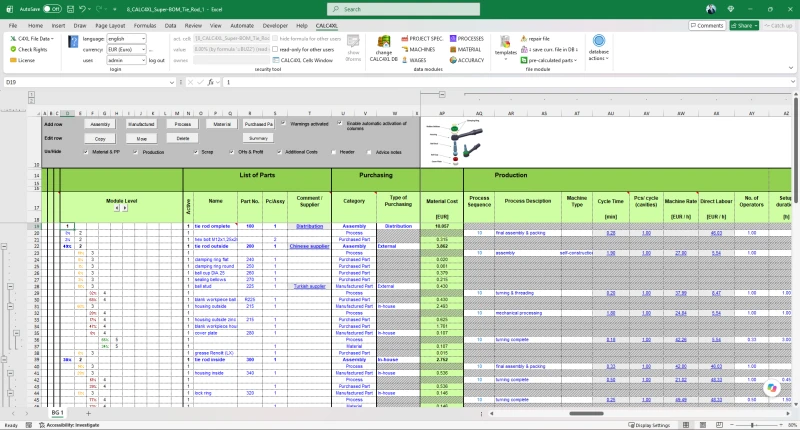Toggle Advice notes checkbox
The width and height of the screenshot is (800, 430).
coord(369,152)
